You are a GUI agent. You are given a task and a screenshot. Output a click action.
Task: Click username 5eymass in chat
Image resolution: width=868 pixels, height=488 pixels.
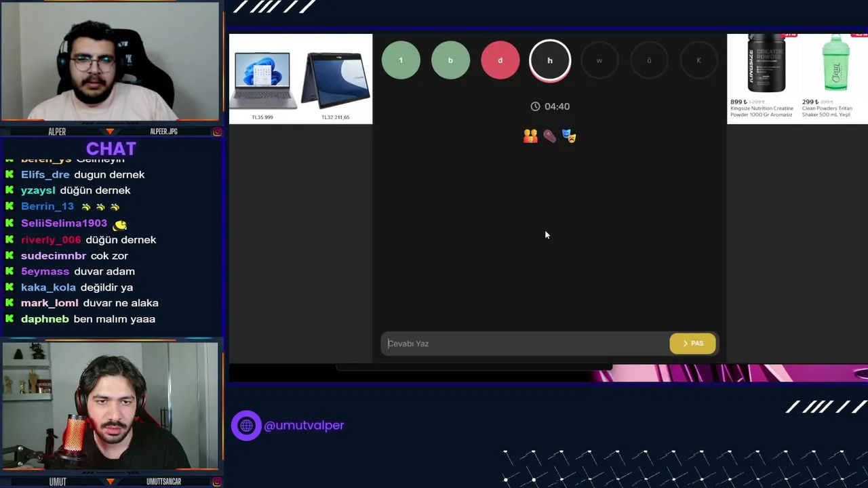[45, 271]
